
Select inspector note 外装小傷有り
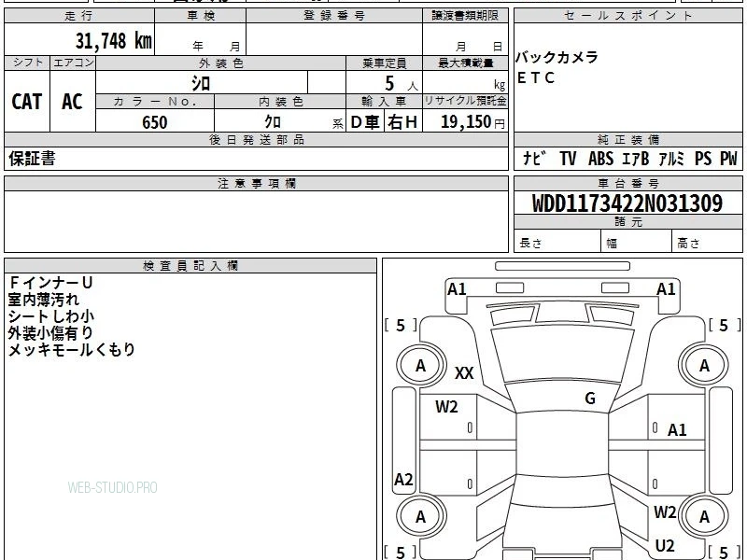(50, 333)
